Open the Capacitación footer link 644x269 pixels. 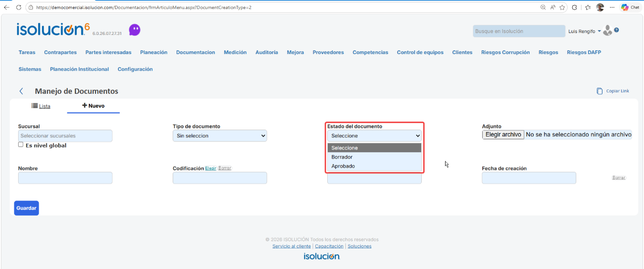click(x=329, y=246)
